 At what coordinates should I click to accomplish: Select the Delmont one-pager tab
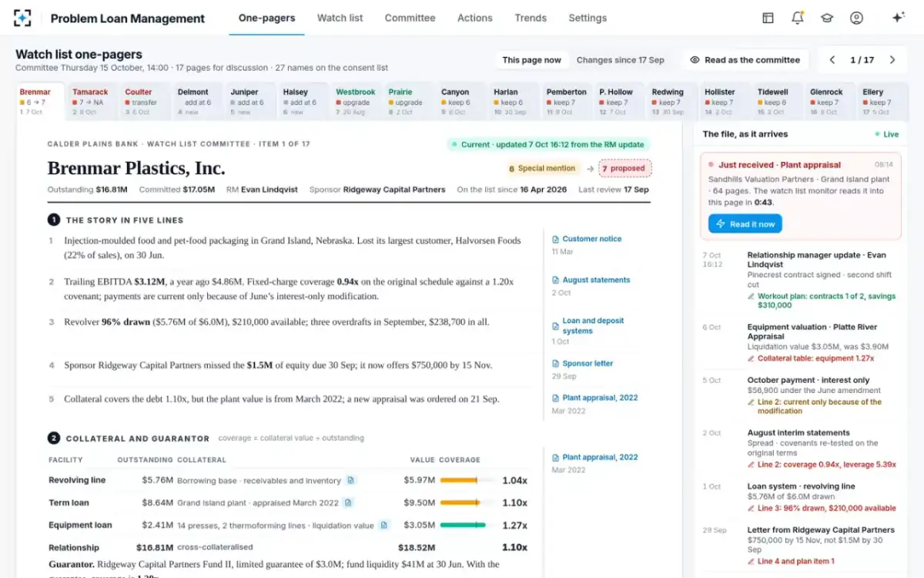point(199,102)
